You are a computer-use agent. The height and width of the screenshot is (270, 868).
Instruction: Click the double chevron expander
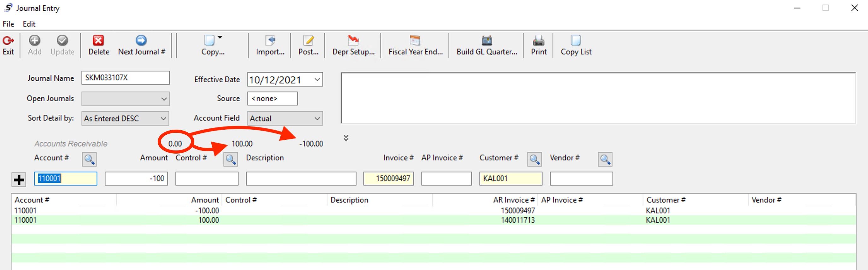[346, 138]
